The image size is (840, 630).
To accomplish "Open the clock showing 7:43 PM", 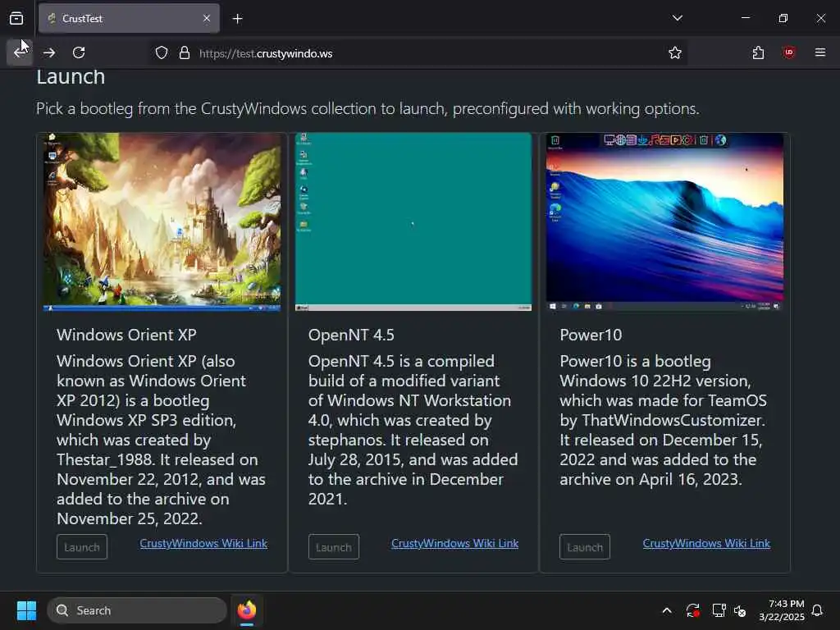I will tap(782, 610).
